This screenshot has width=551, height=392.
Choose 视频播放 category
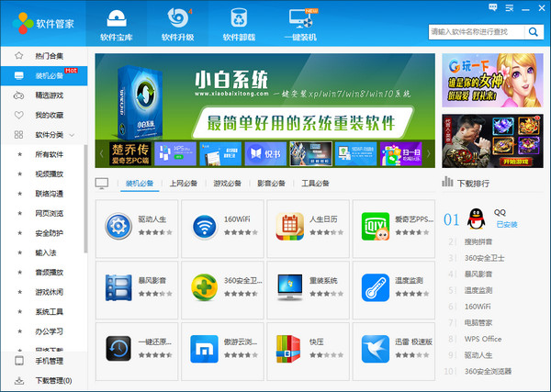click(49, 174)
